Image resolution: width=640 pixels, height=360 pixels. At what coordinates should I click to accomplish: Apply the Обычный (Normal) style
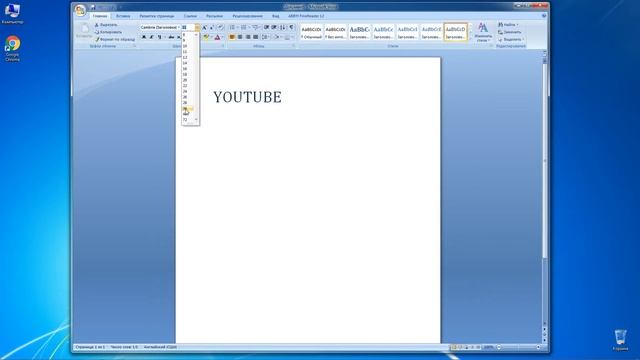311,32
